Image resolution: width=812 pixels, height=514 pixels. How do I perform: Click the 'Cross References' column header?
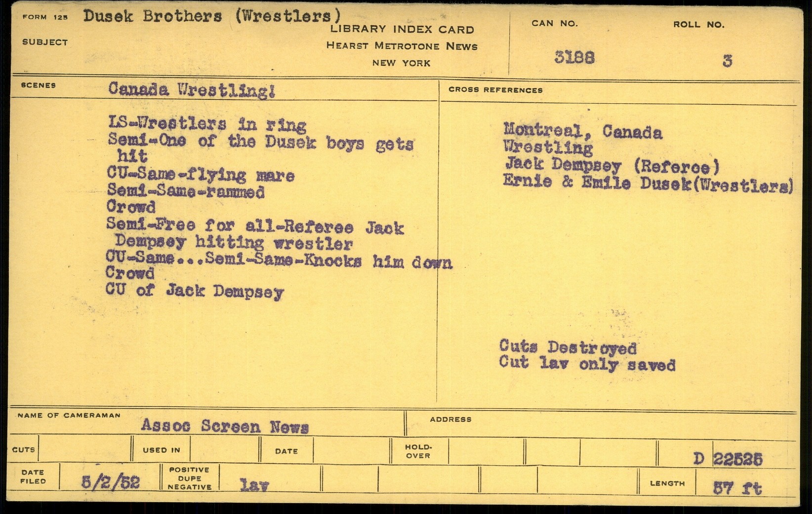(495, 90)
